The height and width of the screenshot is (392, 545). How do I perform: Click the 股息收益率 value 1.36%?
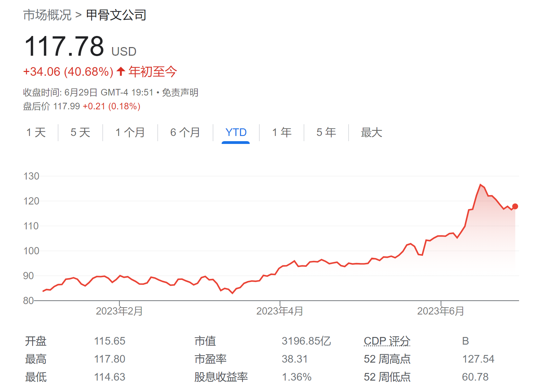297,377
